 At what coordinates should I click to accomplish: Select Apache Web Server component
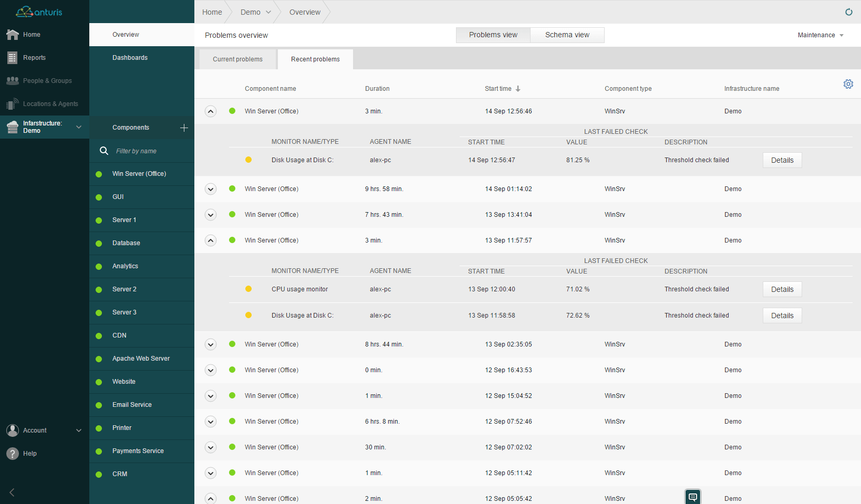coord(141,359)
